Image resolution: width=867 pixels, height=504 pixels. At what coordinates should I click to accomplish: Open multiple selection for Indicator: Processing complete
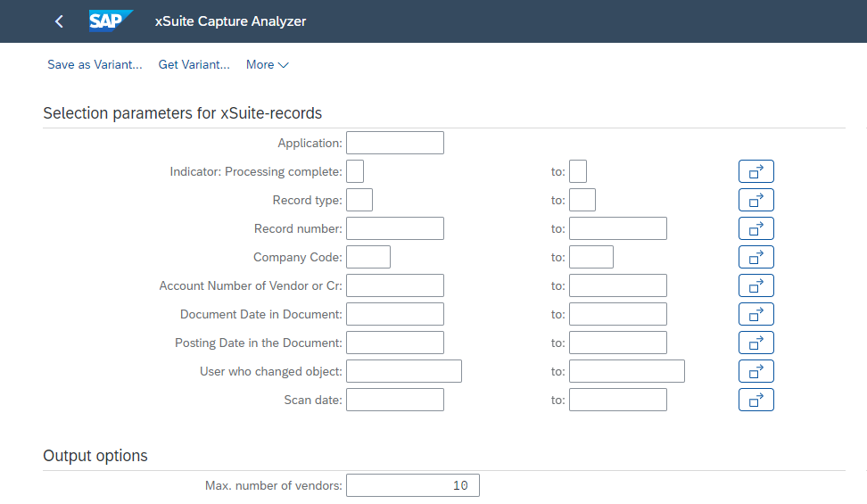(756, 171)
